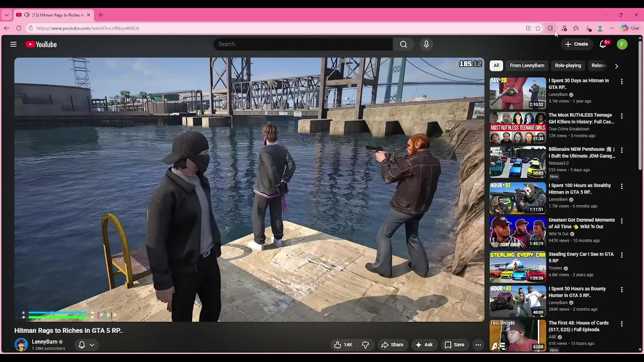Go to the YouTube home logo
This screenshot has height=362, width=644.
41,44
